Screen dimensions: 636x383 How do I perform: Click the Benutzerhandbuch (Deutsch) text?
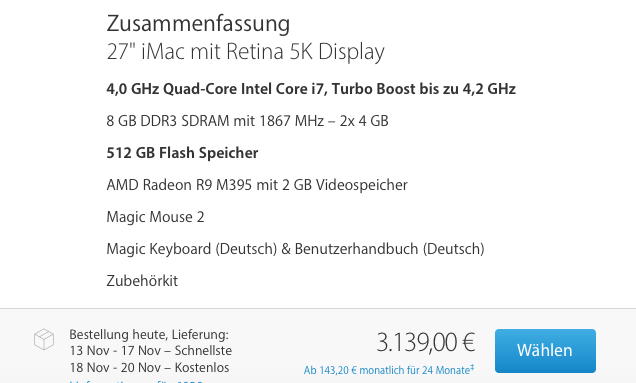point(389,249)
